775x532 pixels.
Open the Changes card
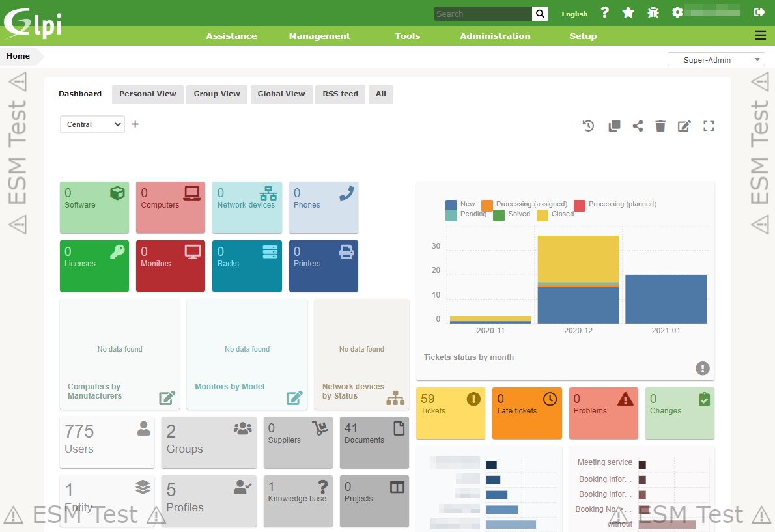pos(680,413)
